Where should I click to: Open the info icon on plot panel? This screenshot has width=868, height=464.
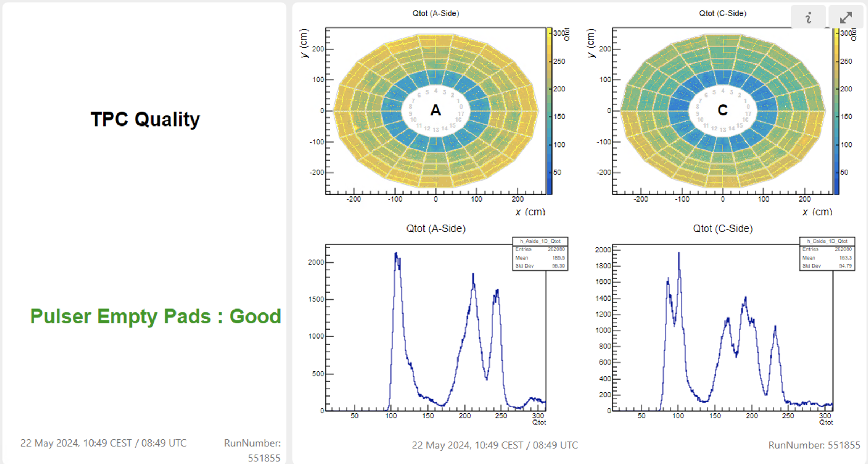click(809, 17)
